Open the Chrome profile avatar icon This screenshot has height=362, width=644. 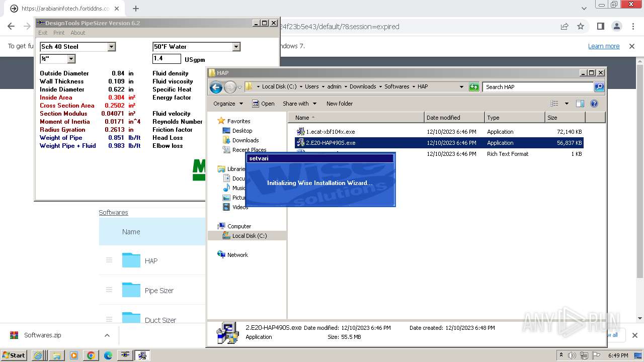(x=616, y=27)
